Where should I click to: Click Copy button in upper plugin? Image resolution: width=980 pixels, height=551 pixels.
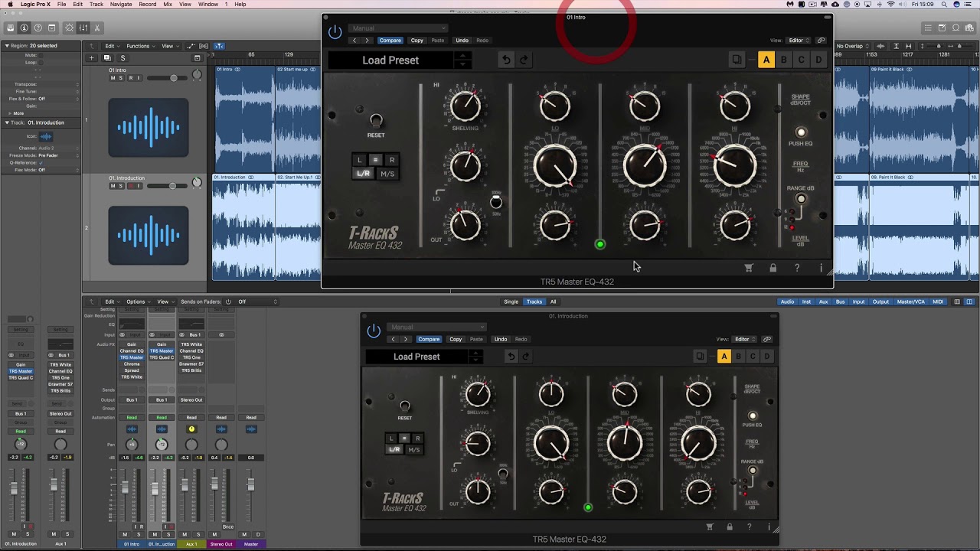point(416,41)
